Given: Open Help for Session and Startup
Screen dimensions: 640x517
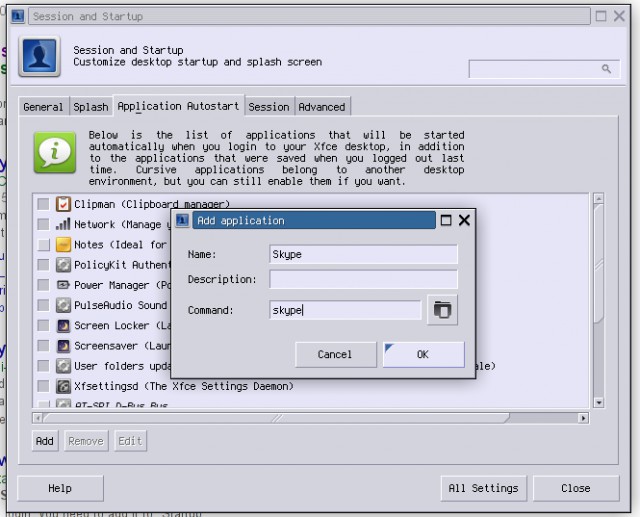Looking at the screenshot, I should point(60,488).
